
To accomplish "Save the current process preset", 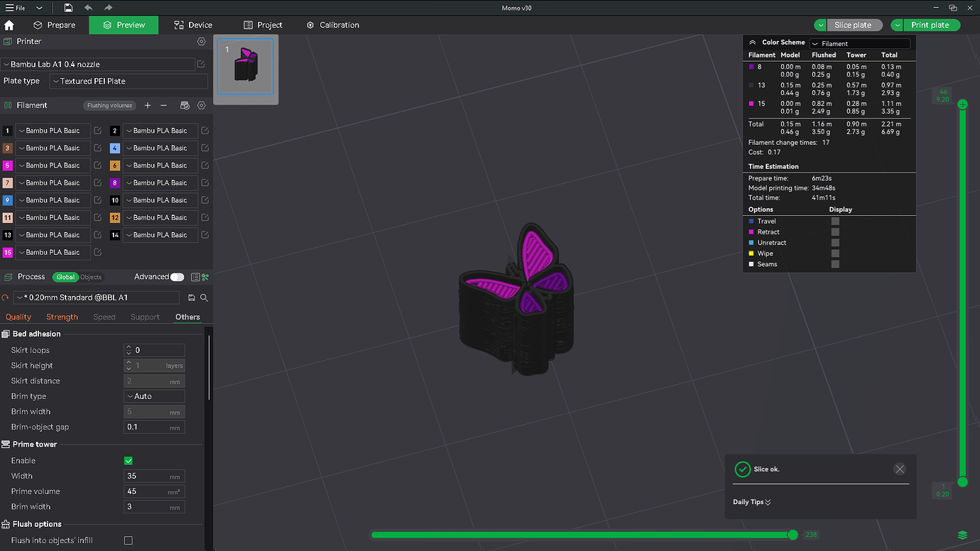I will [192, 298].
